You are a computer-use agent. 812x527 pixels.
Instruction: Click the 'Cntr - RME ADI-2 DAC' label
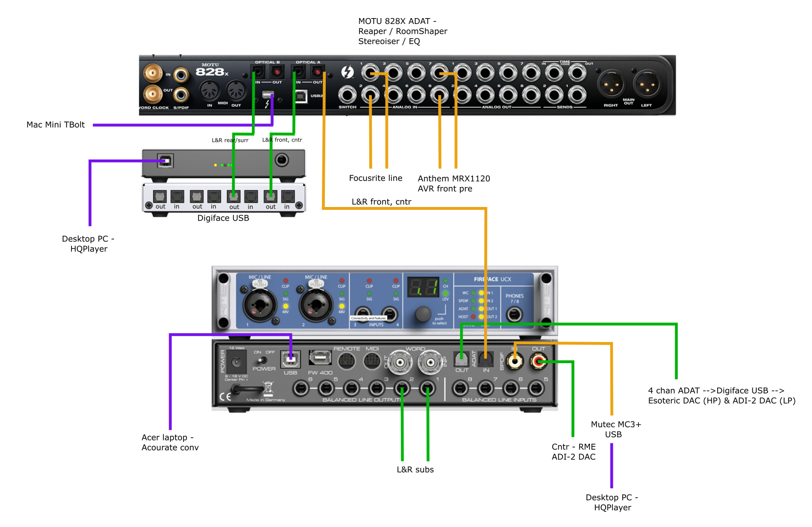(x=574, y=452)
